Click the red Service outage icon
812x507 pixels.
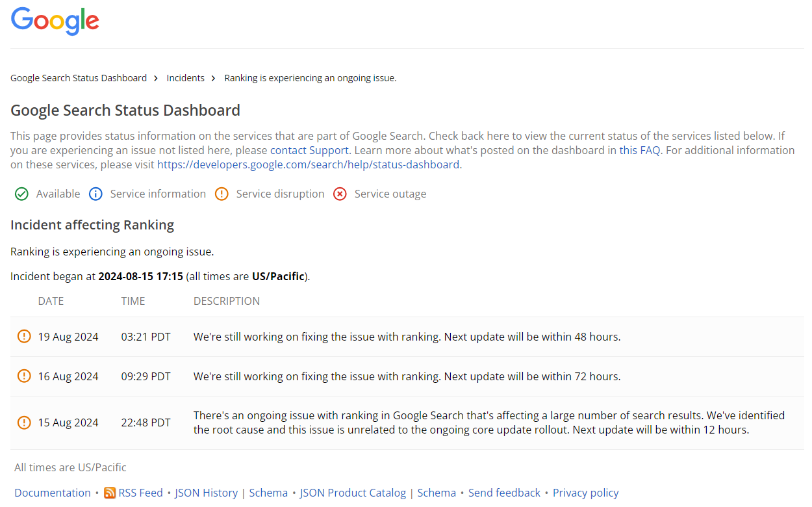tap(340, 194)
